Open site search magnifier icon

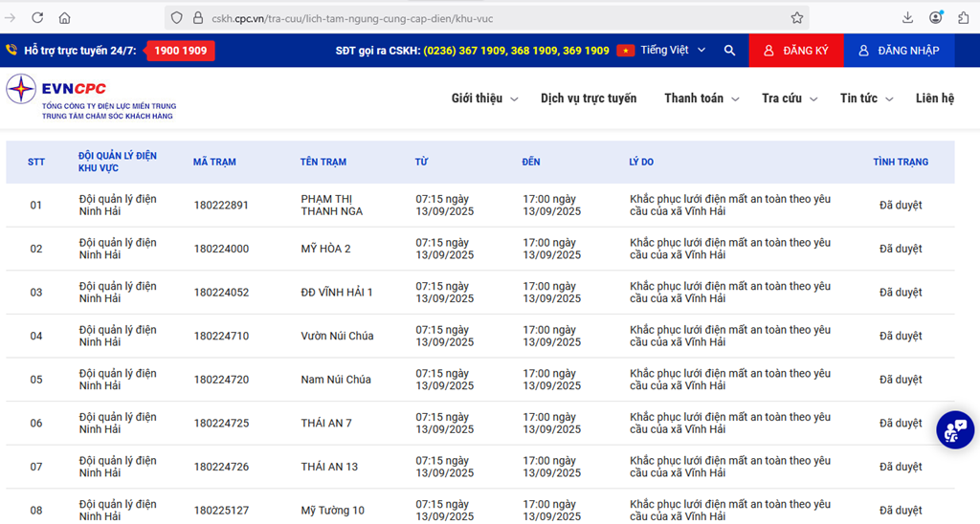coord(729,51)
